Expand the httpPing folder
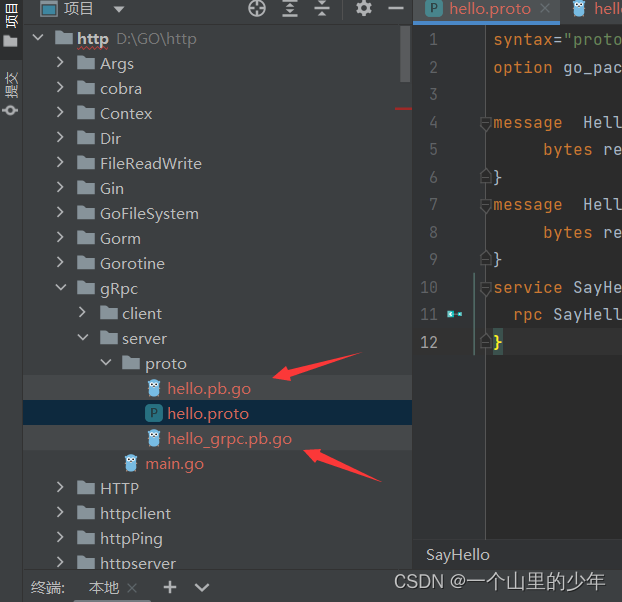Screen dimensions: 622x602 click(60, 537)
